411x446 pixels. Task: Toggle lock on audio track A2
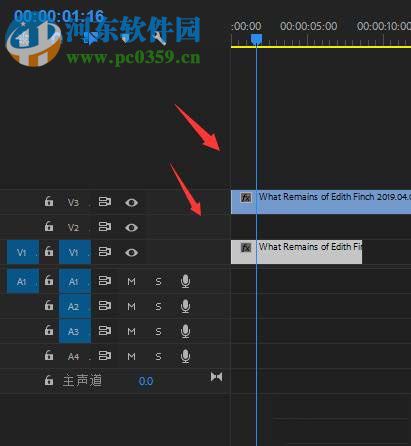49,306
